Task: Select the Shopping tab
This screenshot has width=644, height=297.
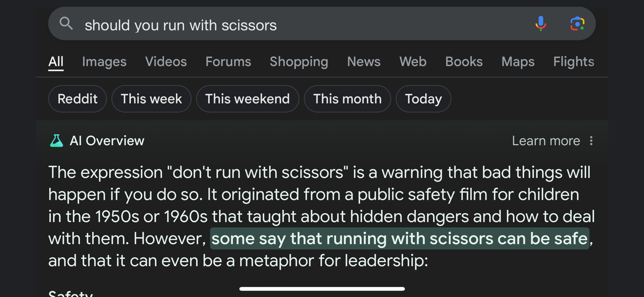Action: tap(299, 61)
